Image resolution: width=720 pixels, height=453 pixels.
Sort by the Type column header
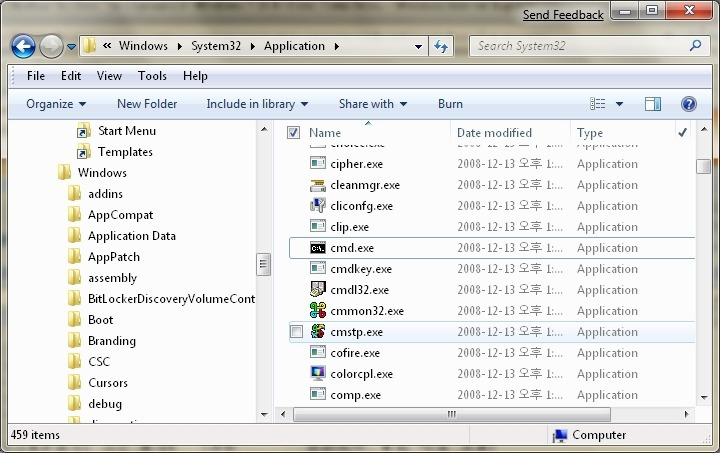[590, 133]
